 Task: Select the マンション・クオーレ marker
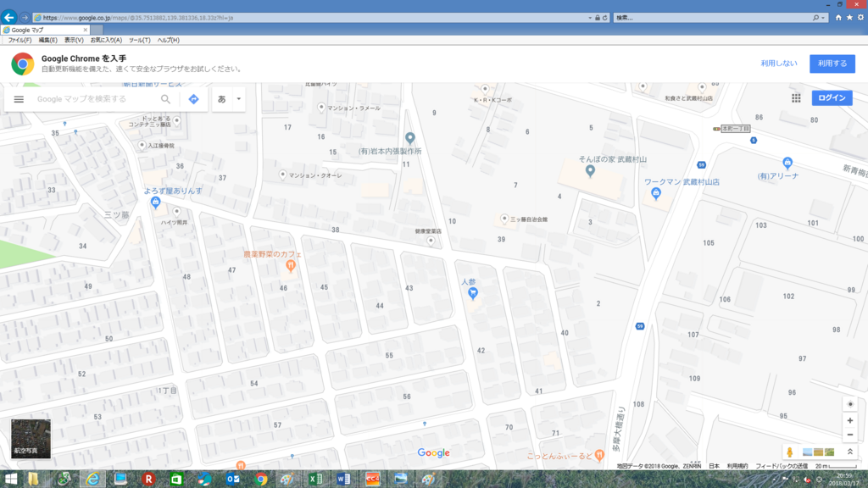283,175
